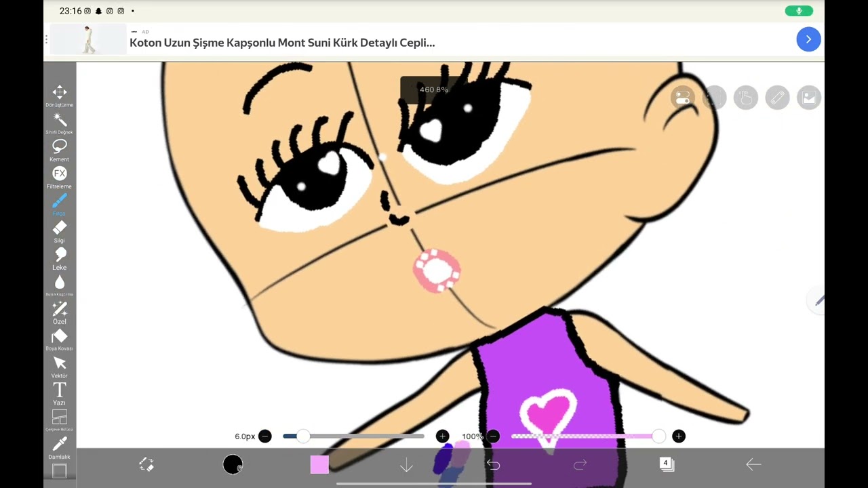Tap the 23:16 status bar clock
The width and height of the screenshot is (868, 488).
tap(71, 11)
